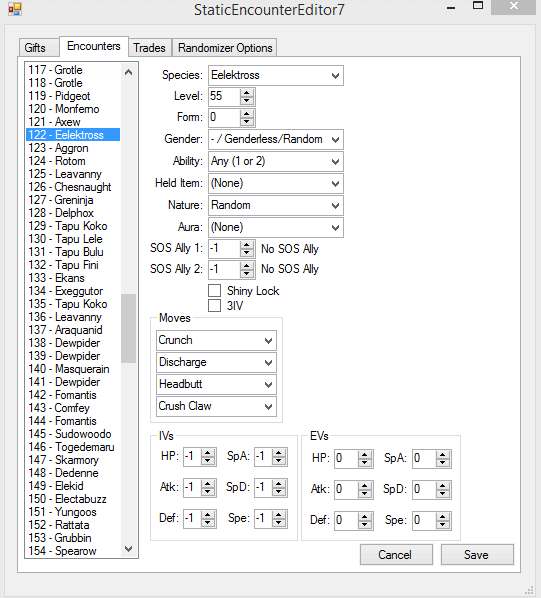Select 122 - Eelektross entry
This screenshot has width=541, height=598.
point(73,135)
